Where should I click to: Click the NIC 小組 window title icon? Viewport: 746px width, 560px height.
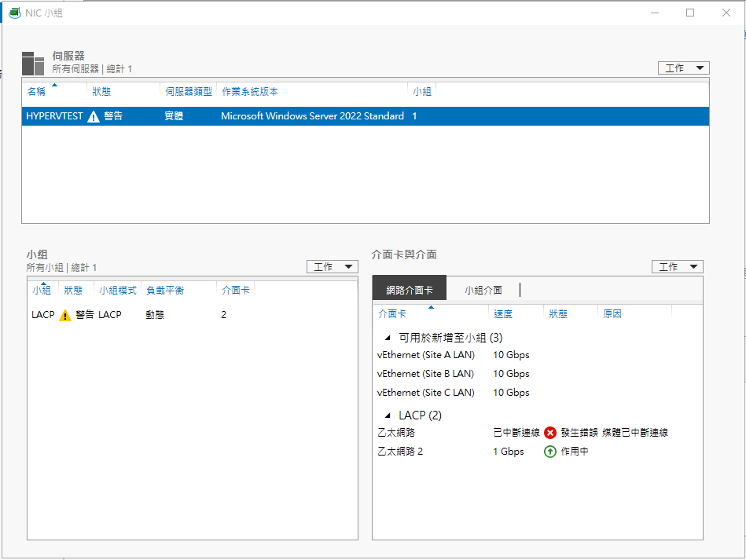click(x=15, y=13)
